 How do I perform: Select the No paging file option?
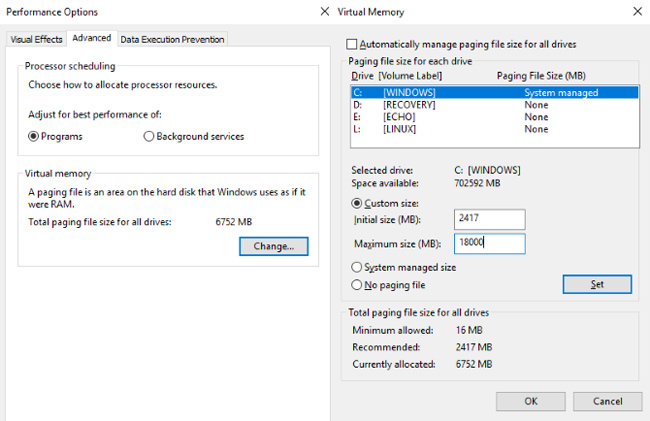[358, 285]
